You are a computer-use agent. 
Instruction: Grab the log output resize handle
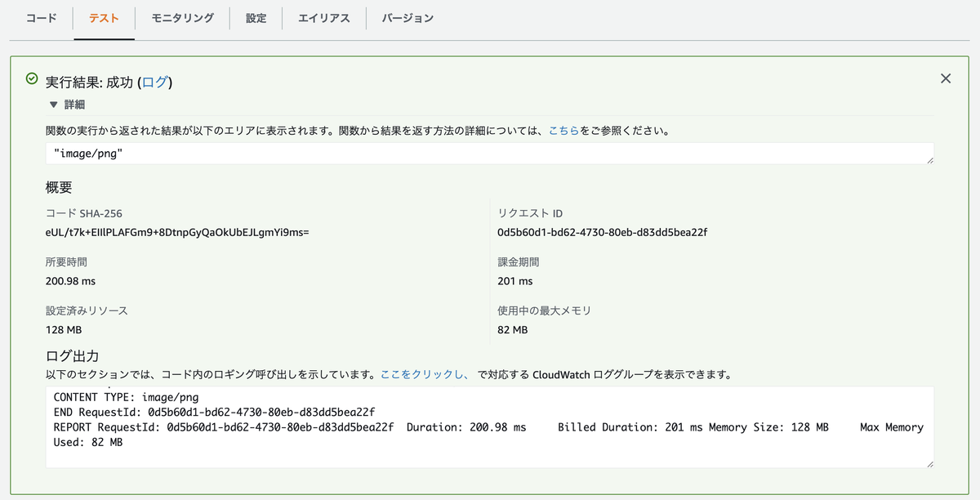coord(930,464)
